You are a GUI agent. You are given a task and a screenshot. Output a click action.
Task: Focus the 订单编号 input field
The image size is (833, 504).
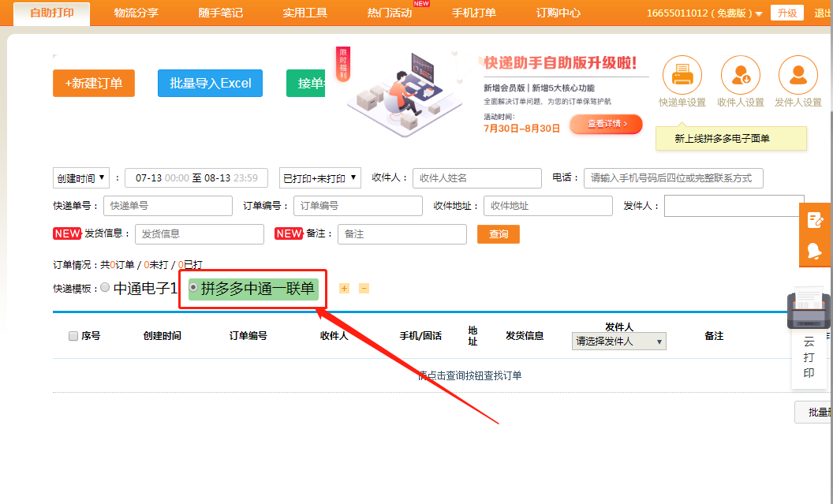pyautogui.click(x=358, y=206)
